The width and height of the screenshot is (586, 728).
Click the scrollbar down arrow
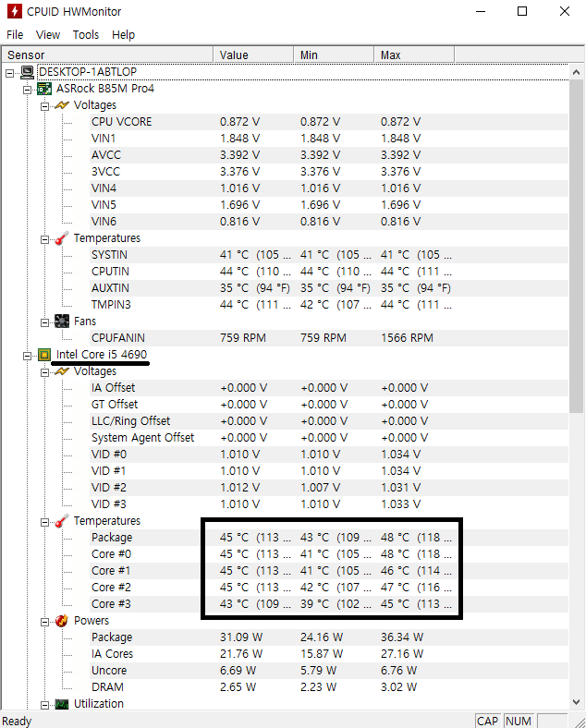(x=576, y=701)
